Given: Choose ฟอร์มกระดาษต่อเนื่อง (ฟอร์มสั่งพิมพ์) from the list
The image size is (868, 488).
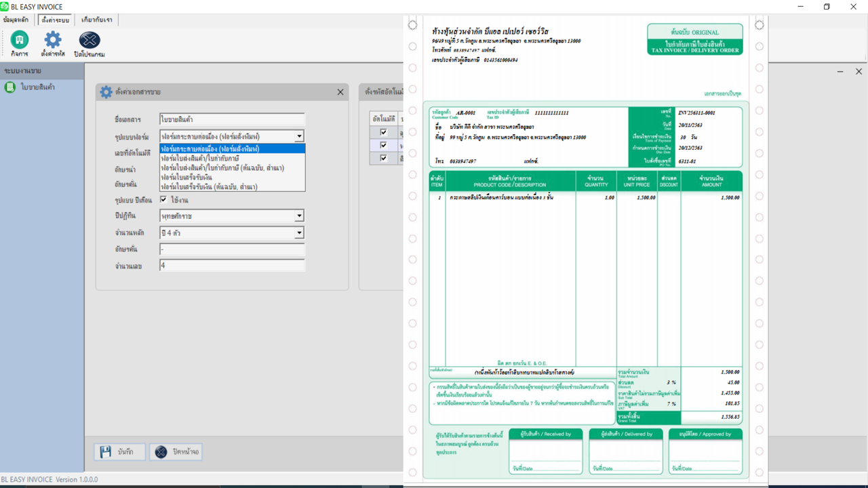Looking at the screenshot, I should coord(232,148).
